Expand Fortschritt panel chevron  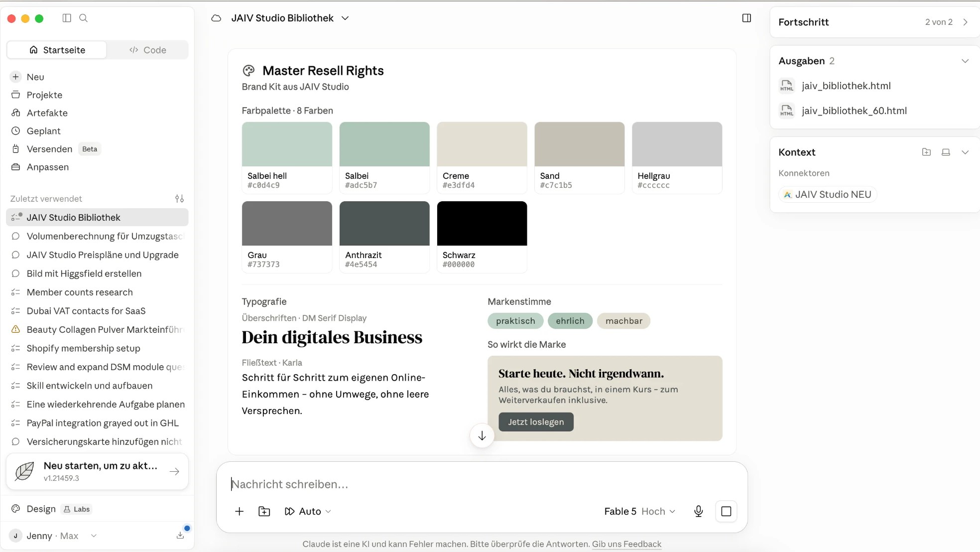[x=965, y=22]
